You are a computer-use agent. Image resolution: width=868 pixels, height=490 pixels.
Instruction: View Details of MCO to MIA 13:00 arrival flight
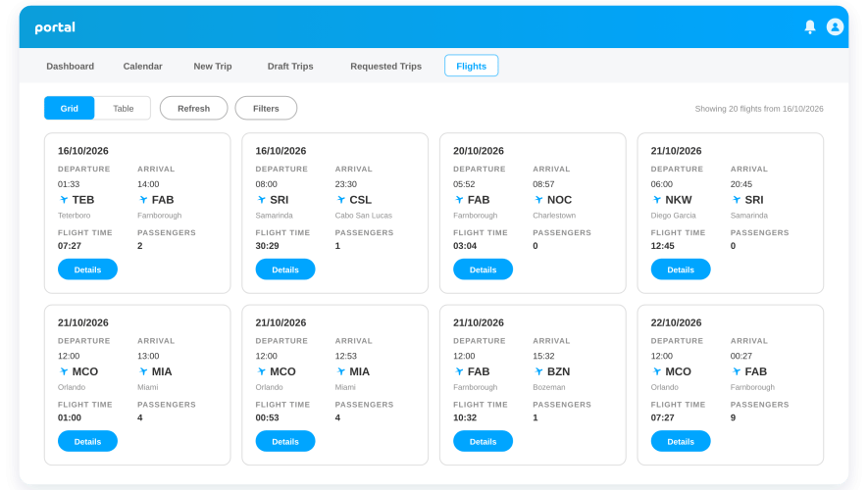click(87, 441)
